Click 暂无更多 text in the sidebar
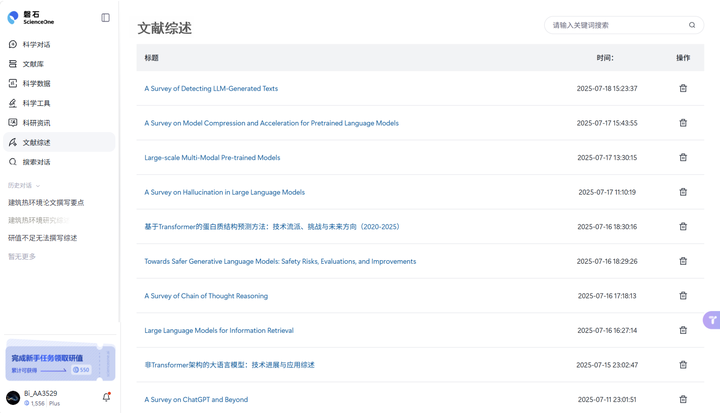 click(x=22, y=256)
